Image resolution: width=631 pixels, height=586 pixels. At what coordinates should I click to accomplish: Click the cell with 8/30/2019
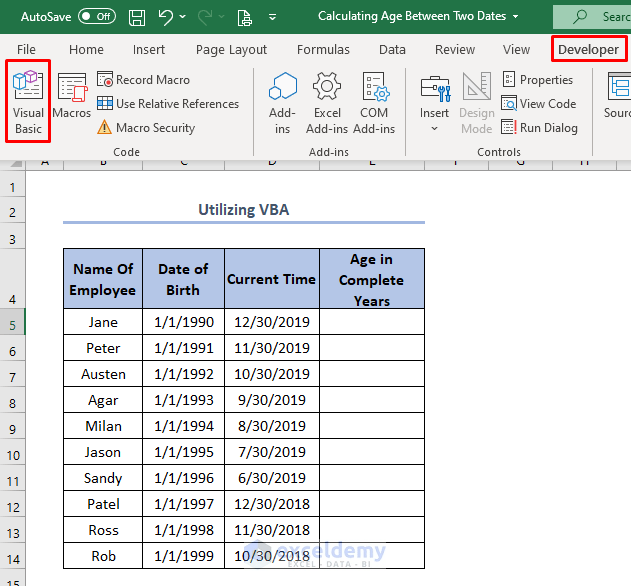[272, 426]
